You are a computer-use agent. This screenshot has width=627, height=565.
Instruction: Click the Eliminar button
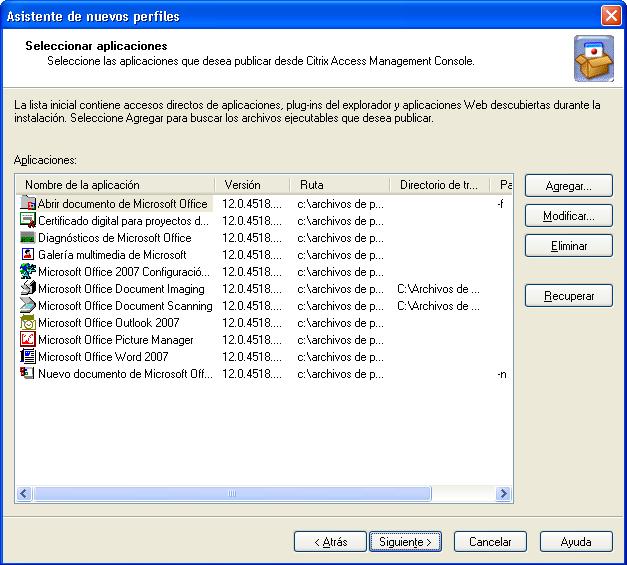click(569, 246)
